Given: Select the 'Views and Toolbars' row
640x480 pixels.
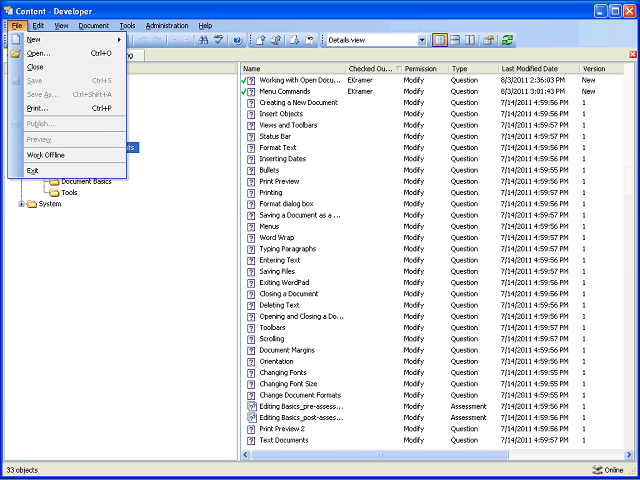Looking at the screenshot, I should pyautogui.click(x=432, y=125).
